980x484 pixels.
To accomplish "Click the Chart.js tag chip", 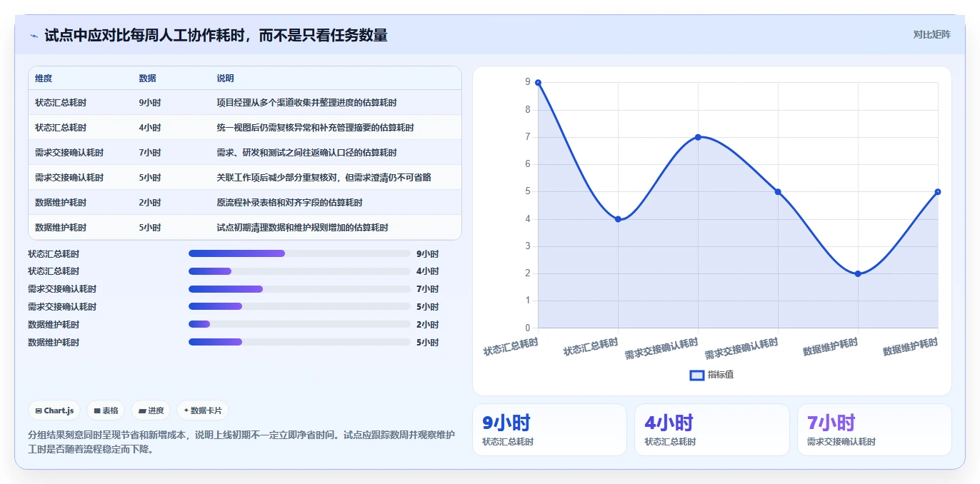I will point(54,410).
